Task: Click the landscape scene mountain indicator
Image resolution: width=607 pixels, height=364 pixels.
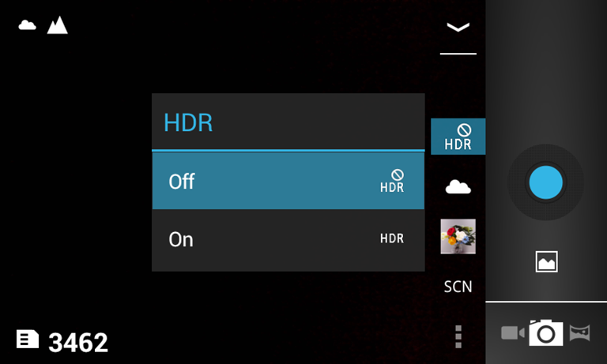Action: pos(57,25)
